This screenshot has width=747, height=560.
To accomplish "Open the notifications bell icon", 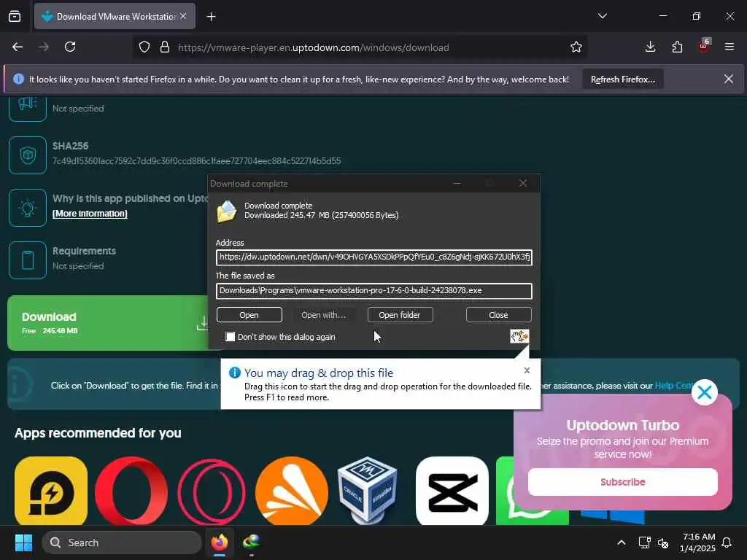I will (727, 542).
